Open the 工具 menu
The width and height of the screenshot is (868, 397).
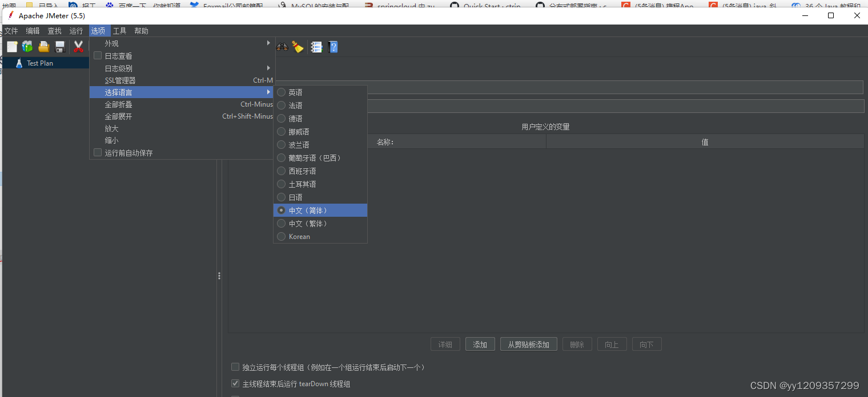[120, 30]
